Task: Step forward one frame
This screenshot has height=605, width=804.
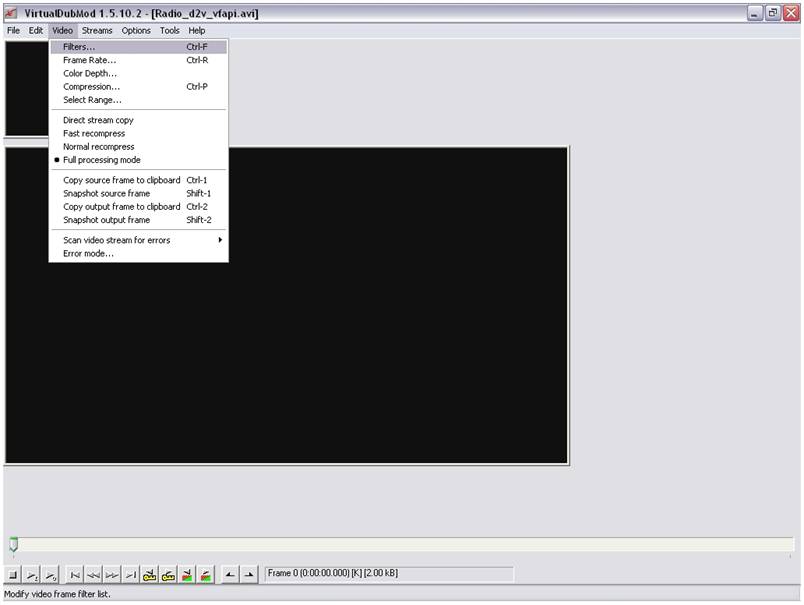Action: tap(112, 575)
